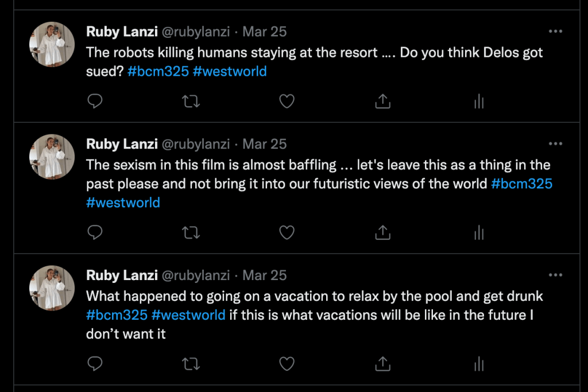Open more options on the sexism tweet

(x=555, y=144)
